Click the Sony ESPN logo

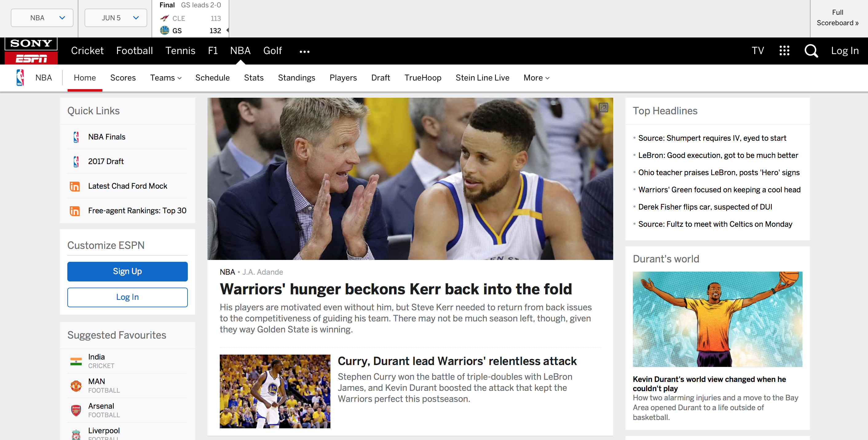tap(31, 51)
